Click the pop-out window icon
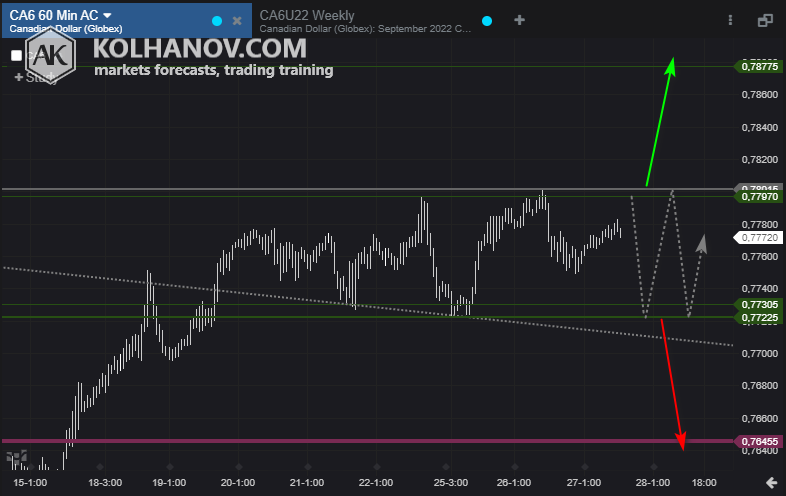Viewport: 786px width, 496px height. point(765,20)
